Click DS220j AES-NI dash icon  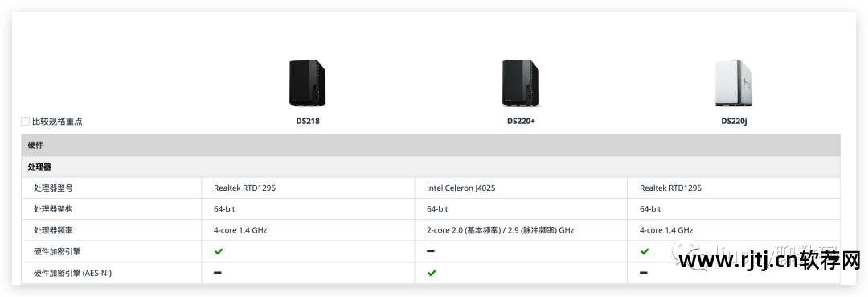(x=644, y=273)
